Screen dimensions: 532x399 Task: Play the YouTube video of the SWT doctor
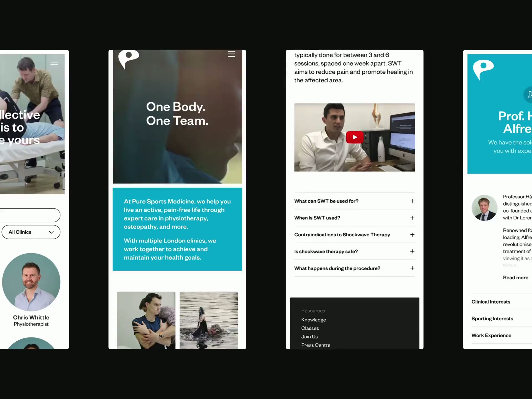tap(355, 137)
